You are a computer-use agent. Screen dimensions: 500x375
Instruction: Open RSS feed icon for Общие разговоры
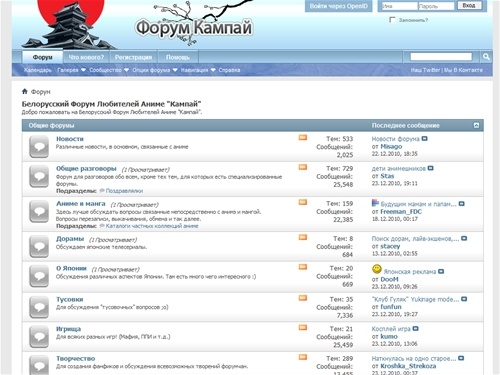[303, 167]
